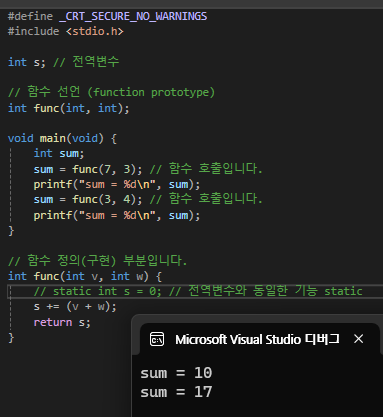The image size is (383, 417).
Task: Click the 's += (v + w);' statement
Action: [x=75, y=306]
